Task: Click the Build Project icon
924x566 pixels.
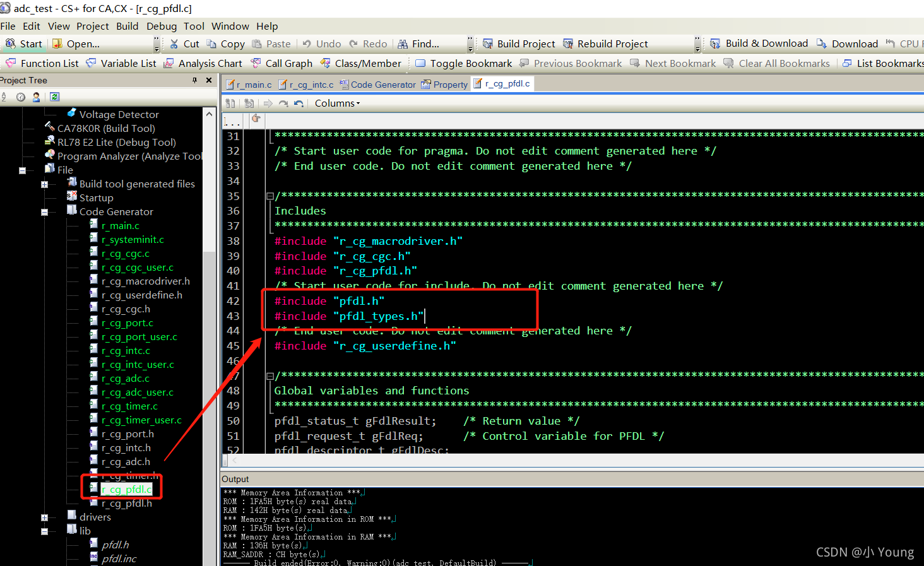Action: pyautogui.click(x=488, y=44)
